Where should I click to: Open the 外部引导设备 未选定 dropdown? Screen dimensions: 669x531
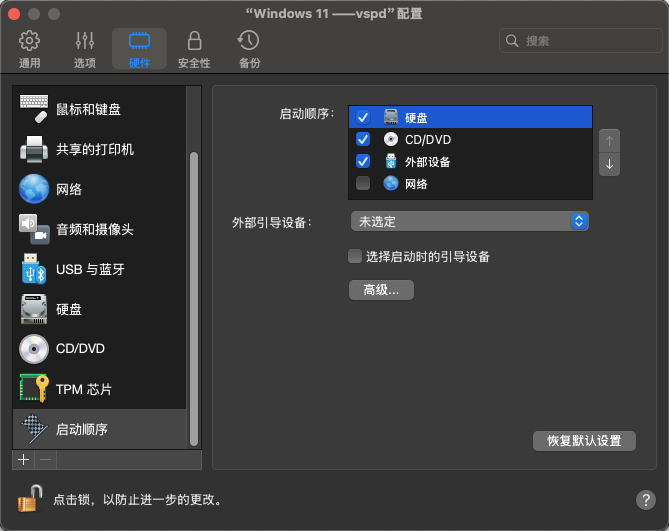pyautogui.click(x=470, y=221)
